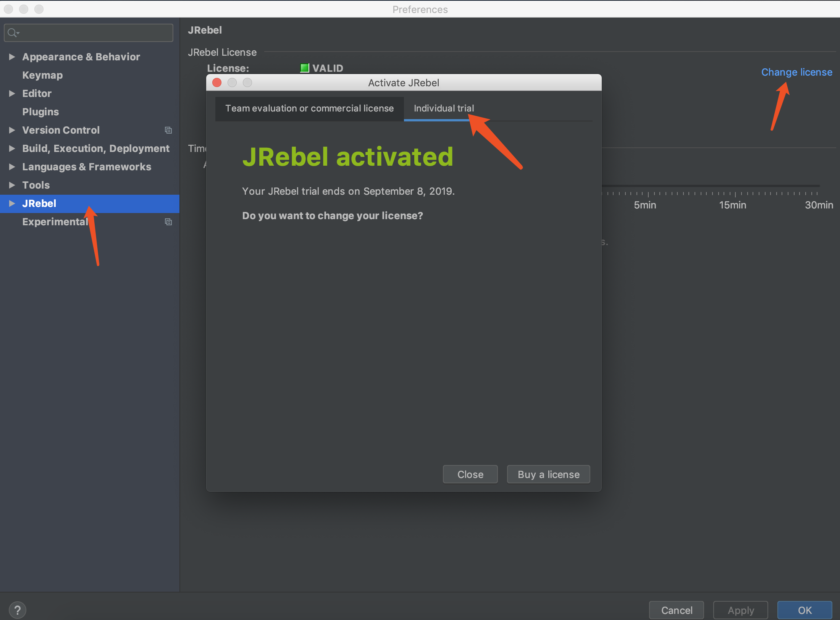The width and height of the screenshot is (840, 620).
Task: Click the Buy a license button
Action: pos(548,474)
